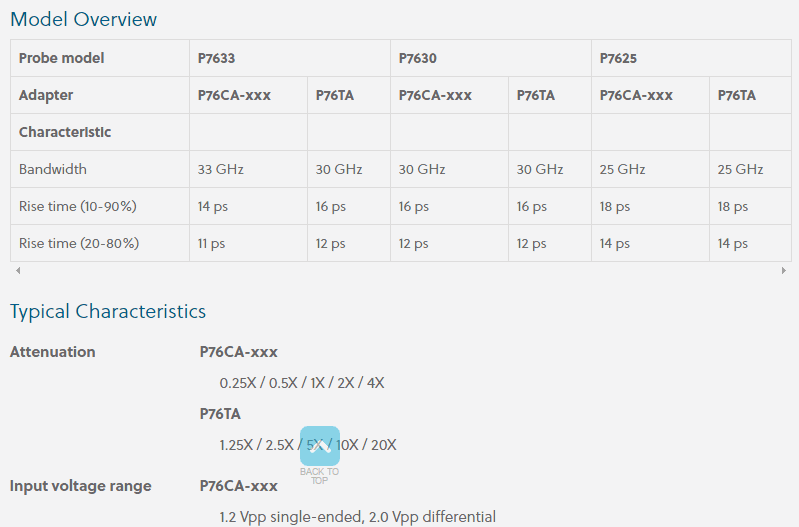Click the Input voltage range label

point(81,486)
